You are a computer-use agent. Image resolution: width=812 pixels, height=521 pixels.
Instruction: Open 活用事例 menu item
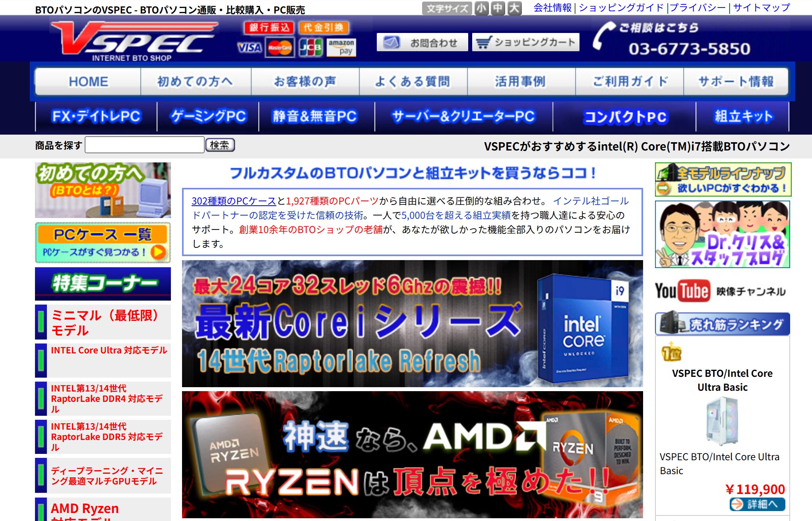521,81
